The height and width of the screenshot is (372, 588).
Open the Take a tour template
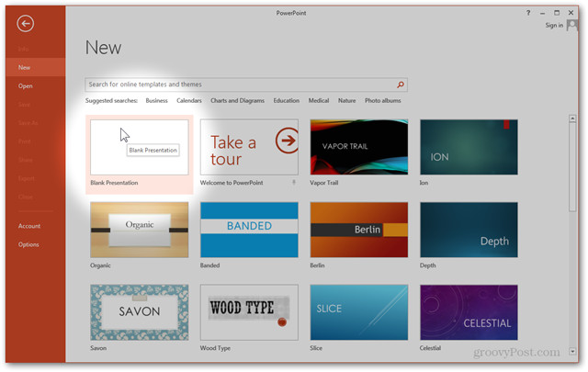click(x=249, y=147)
